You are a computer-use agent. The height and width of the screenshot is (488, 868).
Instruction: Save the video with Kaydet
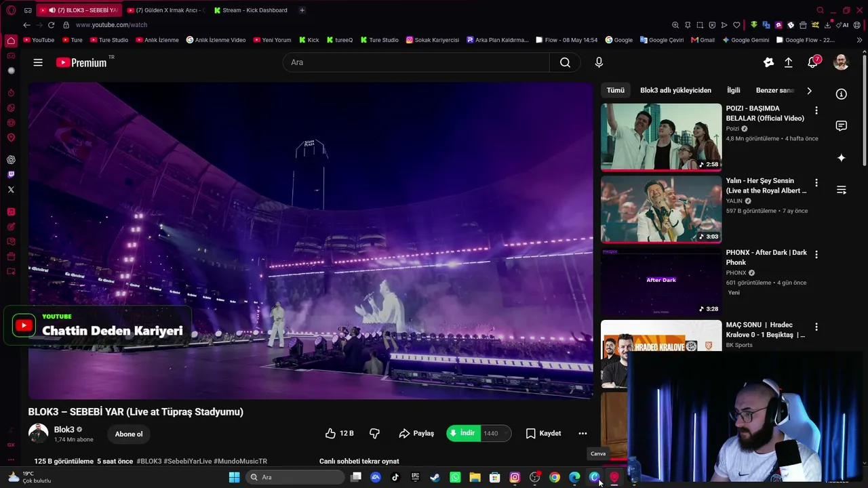point(543,433)
